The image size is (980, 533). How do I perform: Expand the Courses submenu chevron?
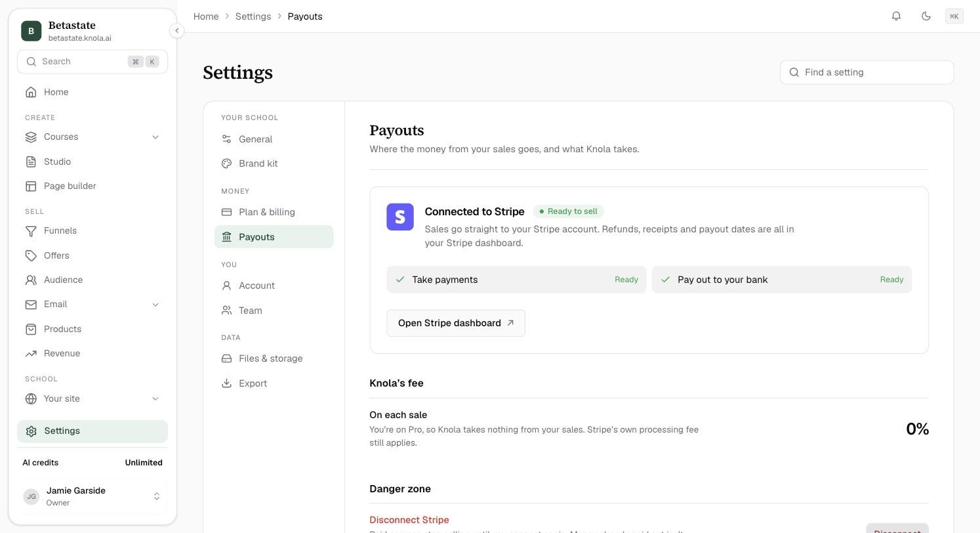(x=155, y=137)
